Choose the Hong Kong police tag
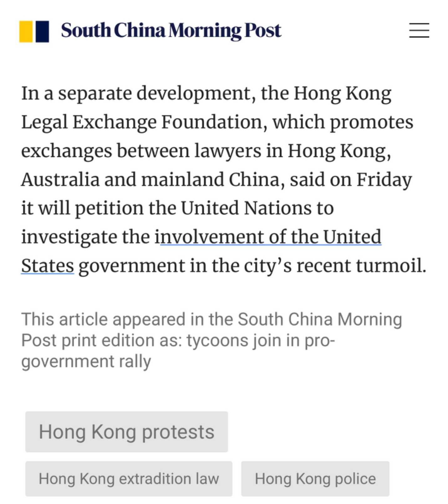The width and height of the screenshot is (448, 504). [x=315, y=479]
